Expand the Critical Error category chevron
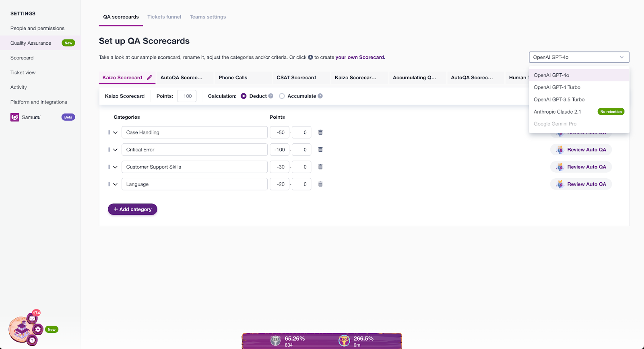The height and width of the screenshot is (349, 644). click(116, 150)
